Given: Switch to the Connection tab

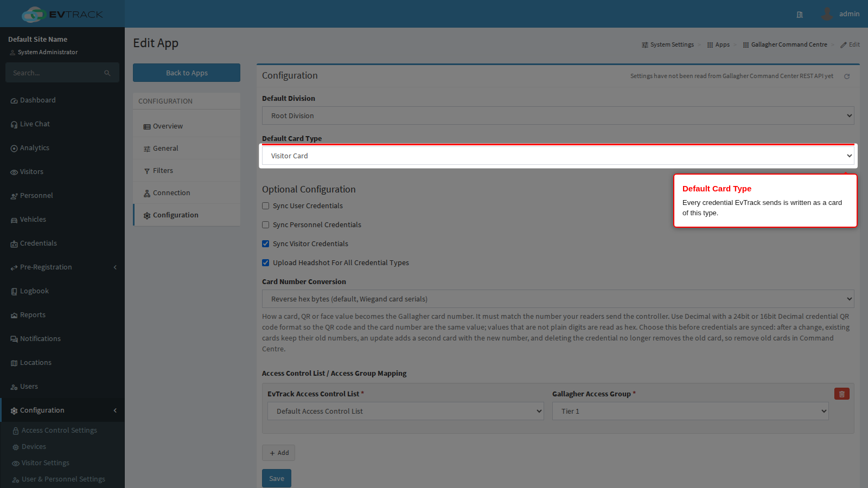Looking at the screenshot, I should pos(187,193).
